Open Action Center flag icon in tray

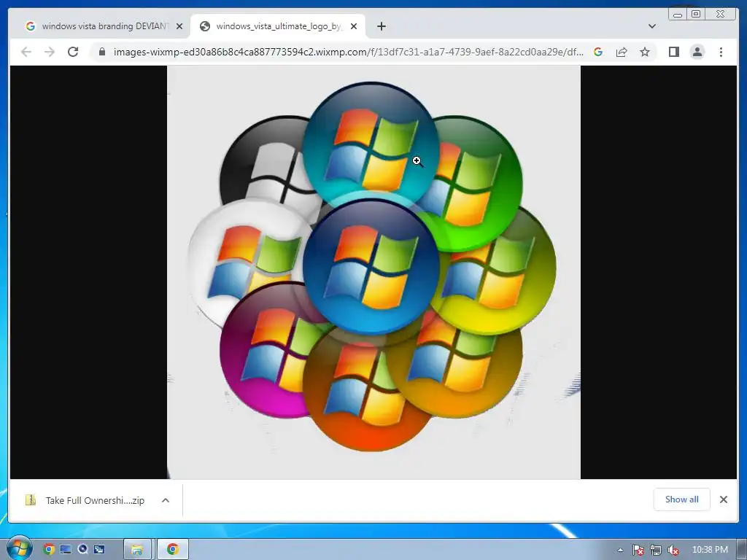638,550
